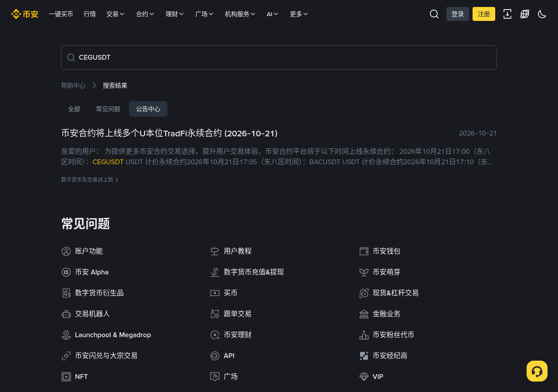Expand the 更多 dropdown menu
Screen dimensions: 558x392
[299, 14]
